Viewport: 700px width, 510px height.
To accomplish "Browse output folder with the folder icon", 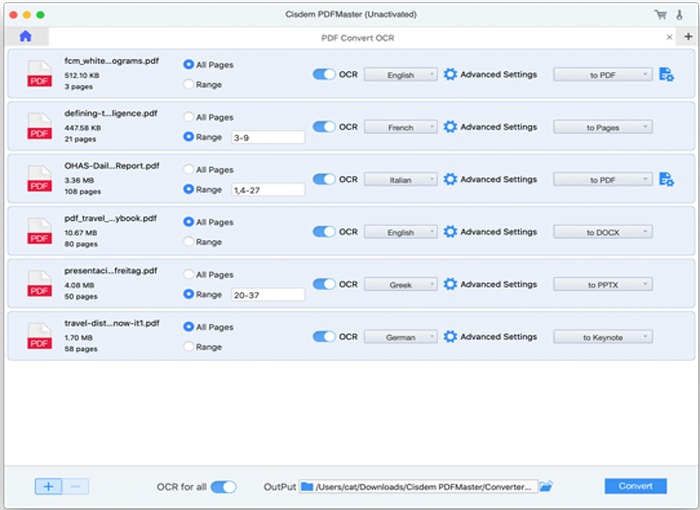I will tap(546, 487).
